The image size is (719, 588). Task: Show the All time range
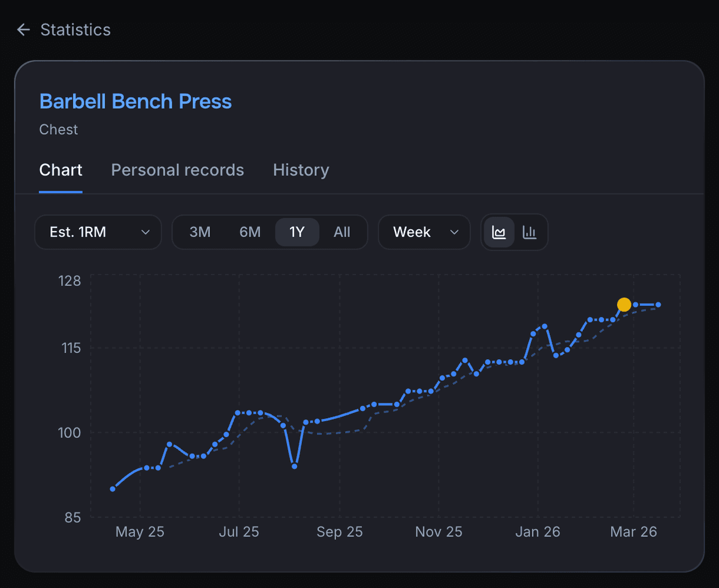(342, 232)
